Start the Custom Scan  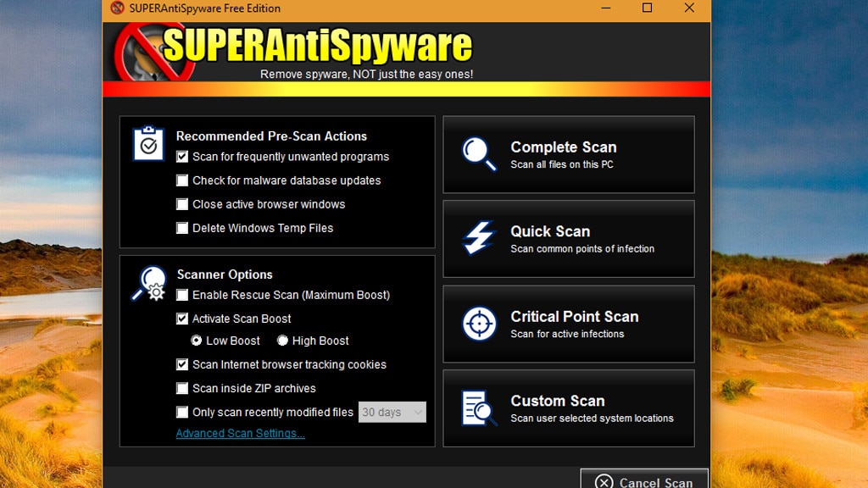[x=569, y=408]
